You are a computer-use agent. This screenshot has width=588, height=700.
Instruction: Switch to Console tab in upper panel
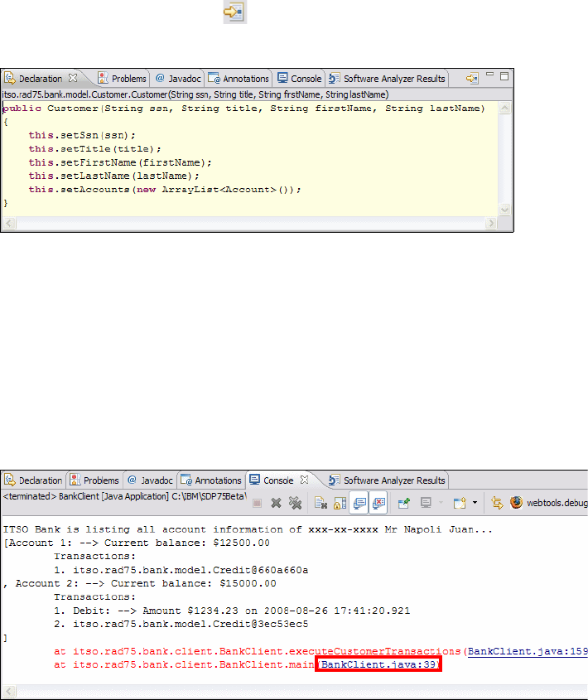coord(300,79)
